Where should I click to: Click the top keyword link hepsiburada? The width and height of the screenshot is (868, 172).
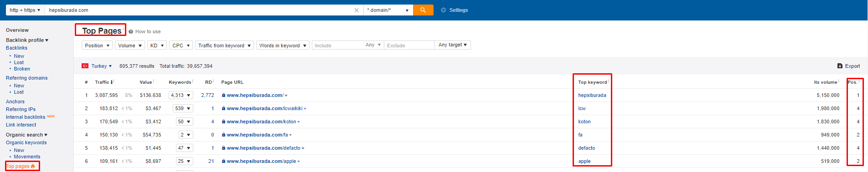(x=592, y=95)
